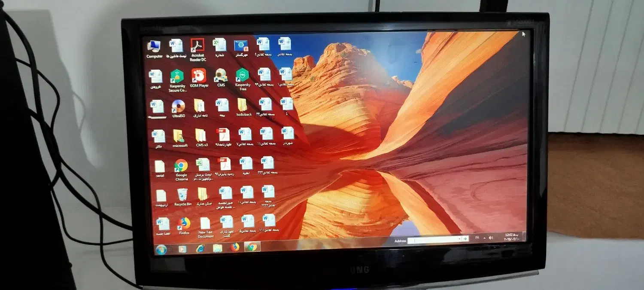Open the CMS v3 folder
Viewport: 644px width, 290px height.
tap(201, 138)
